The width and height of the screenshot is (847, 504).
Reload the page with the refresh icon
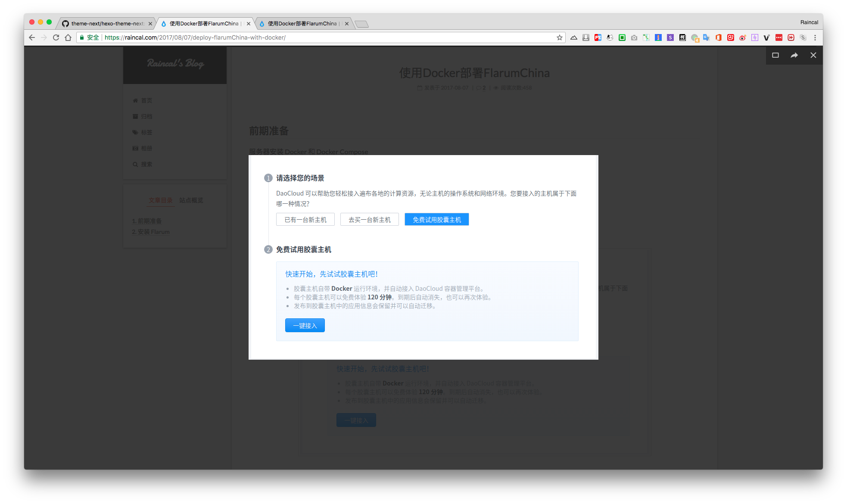point(56,37)
